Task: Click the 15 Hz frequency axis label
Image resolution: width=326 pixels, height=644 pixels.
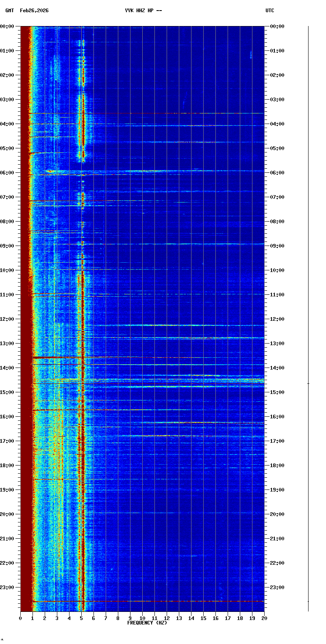Action: click(x=203, y=618)
